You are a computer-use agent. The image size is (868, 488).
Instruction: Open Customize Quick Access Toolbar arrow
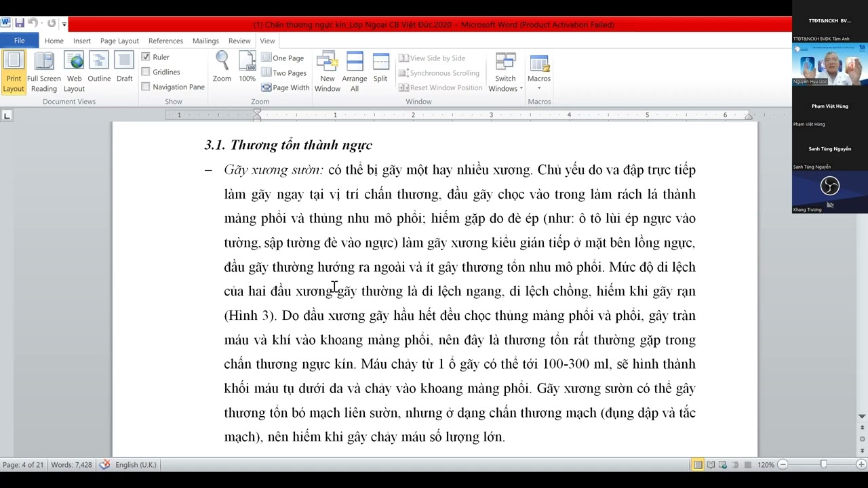click(64, 24)
